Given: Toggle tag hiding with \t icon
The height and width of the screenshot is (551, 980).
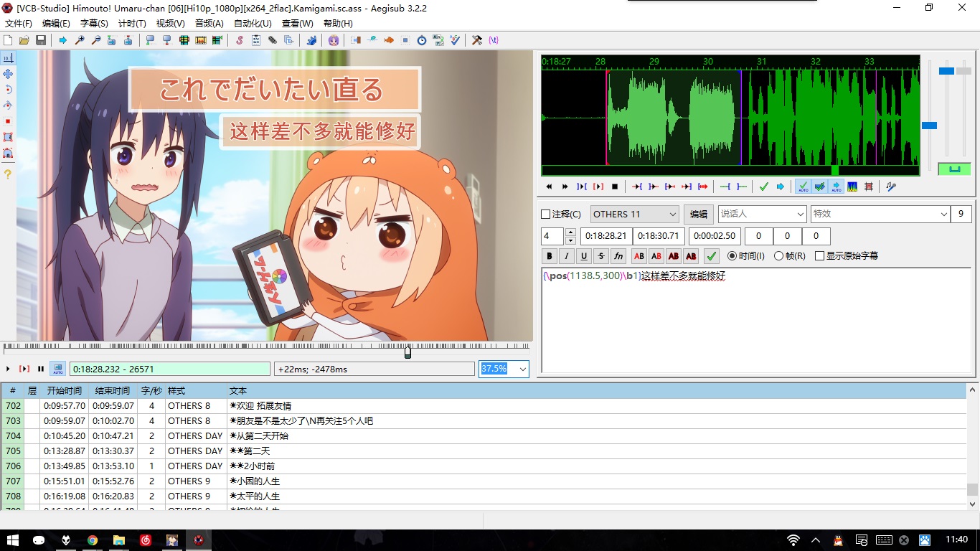Looking at the screenshot, I should (x=494, y=40).
